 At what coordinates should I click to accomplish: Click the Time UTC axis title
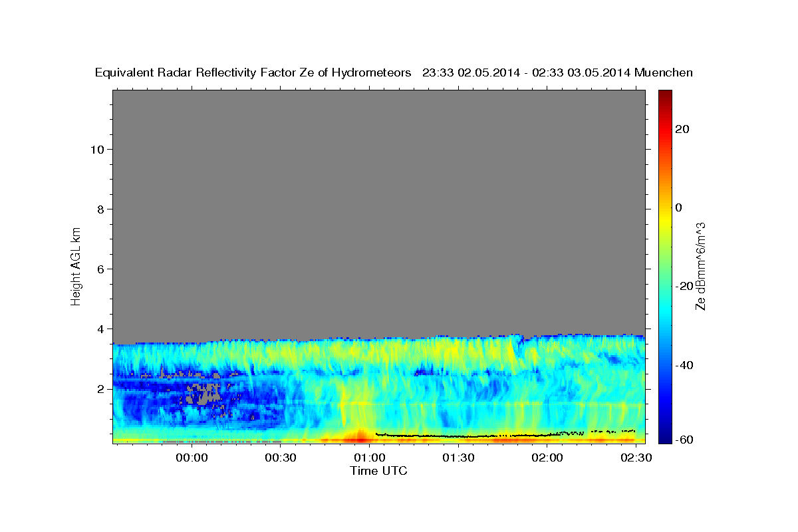(378, 471)
